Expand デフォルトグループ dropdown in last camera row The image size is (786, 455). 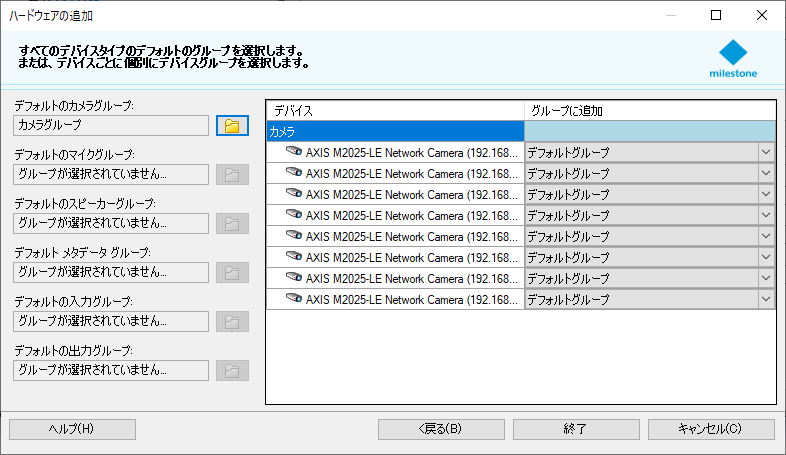(x=765, y=300)
